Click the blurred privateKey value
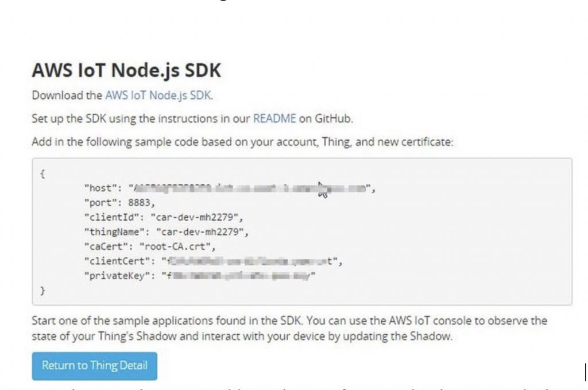This screenshot has width=588, height=390. [x=238, y=276]
